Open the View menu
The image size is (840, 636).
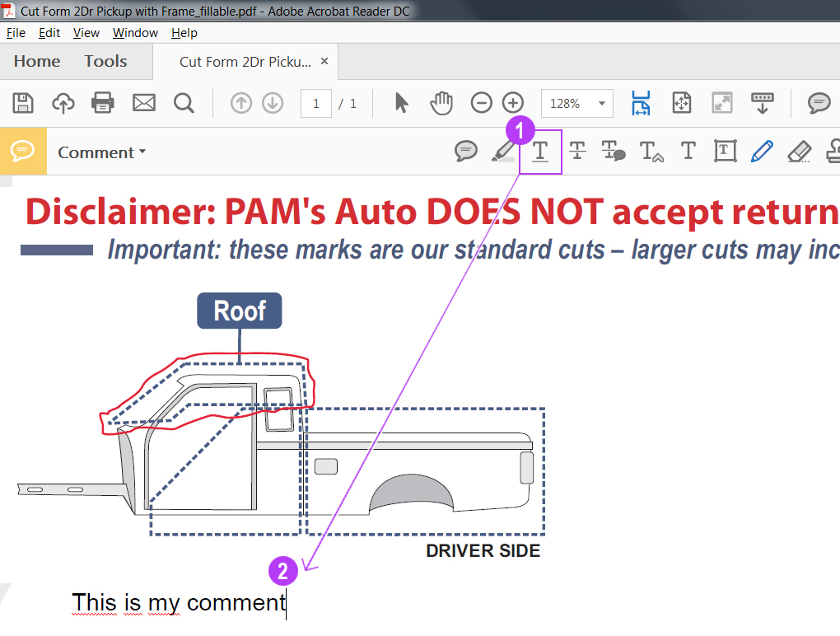pyautogui.click(x=86, y=33)
